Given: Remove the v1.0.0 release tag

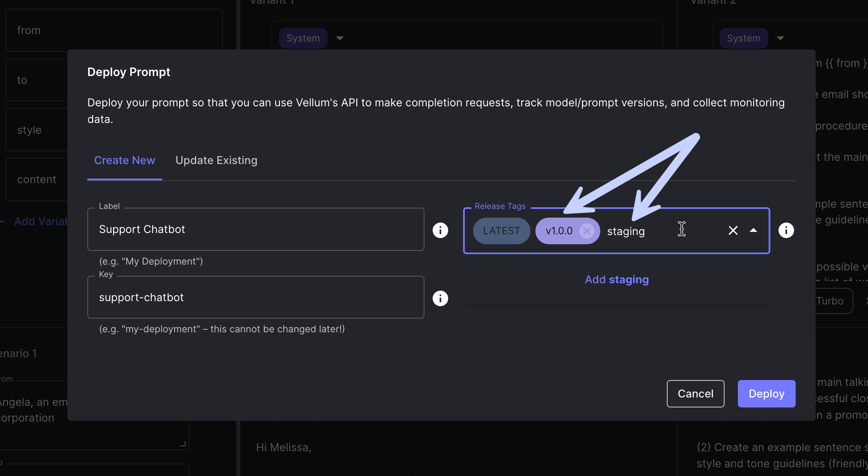Looking at the screenshot, I should [x=587, y=231].
